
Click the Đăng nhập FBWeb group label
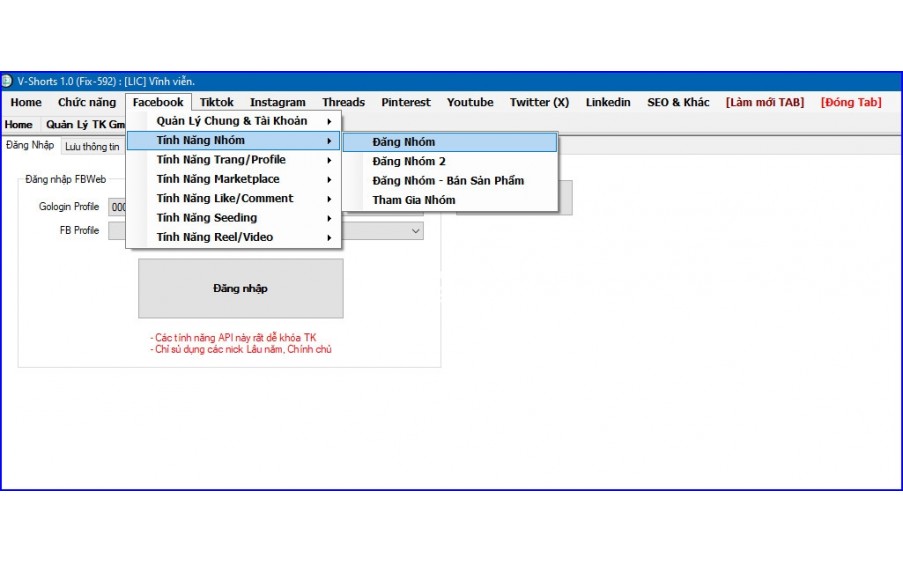pyautogui.click(x=66, y=180)
